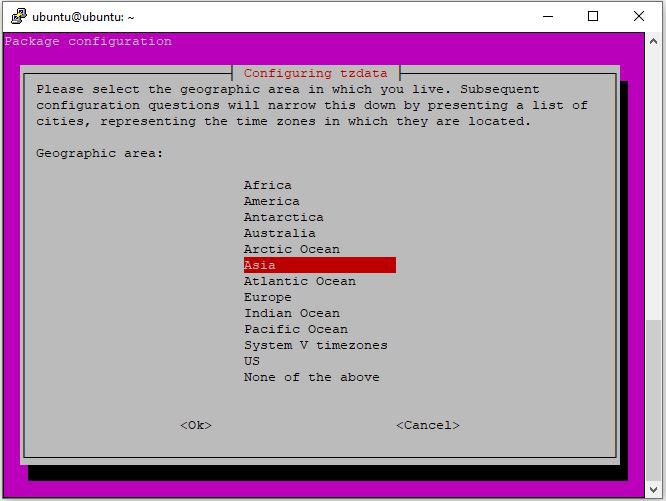Screen dimensions: 666x501
Task: Select Europe as geographic area
Action: point(268,297)
